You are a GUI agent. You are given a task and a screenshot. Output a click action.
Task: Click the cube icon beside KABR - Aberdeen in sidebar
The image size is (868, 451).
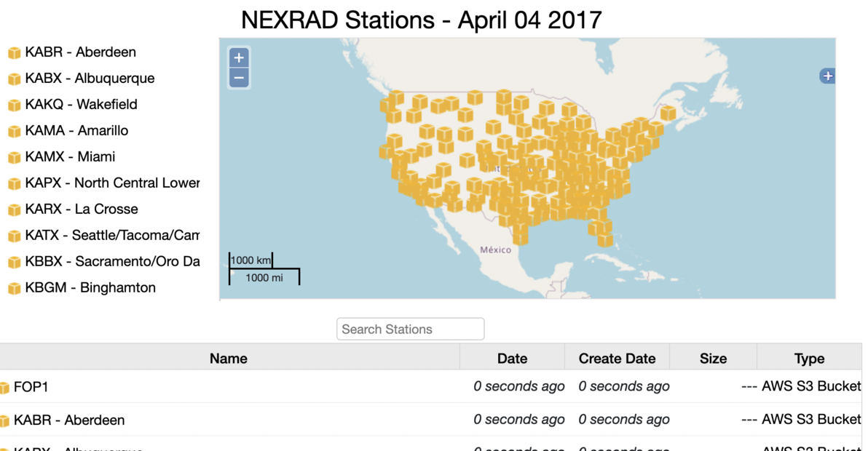coord(14,52)
